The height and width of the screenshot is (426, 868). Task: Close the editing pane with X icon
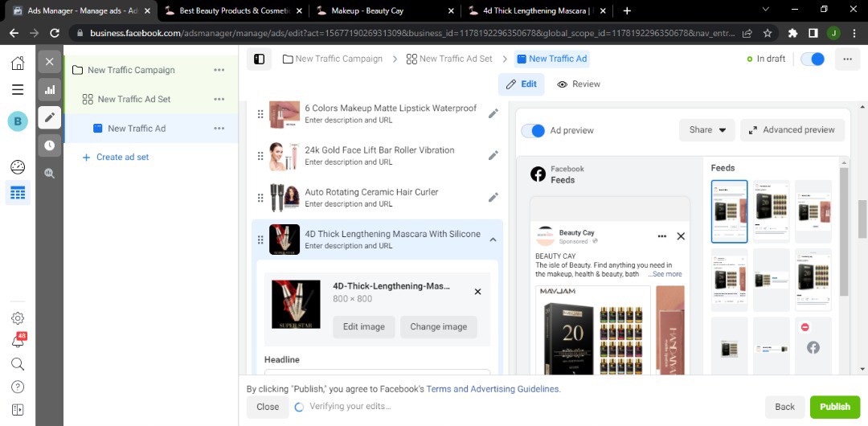49,62
